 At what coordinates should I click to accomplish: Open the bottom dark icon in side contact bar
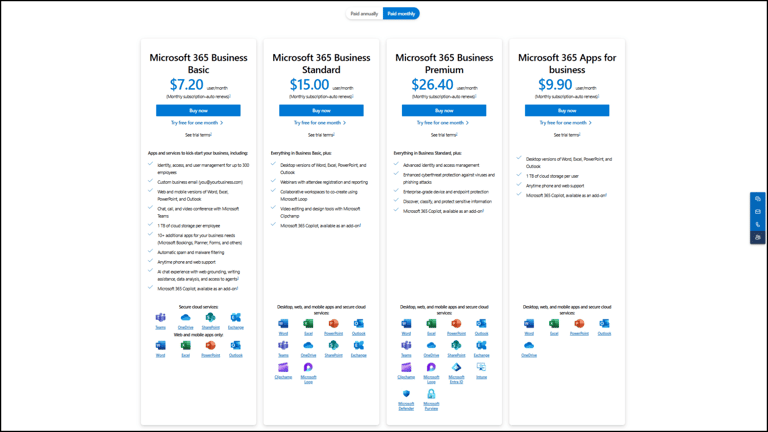[758, 238]
